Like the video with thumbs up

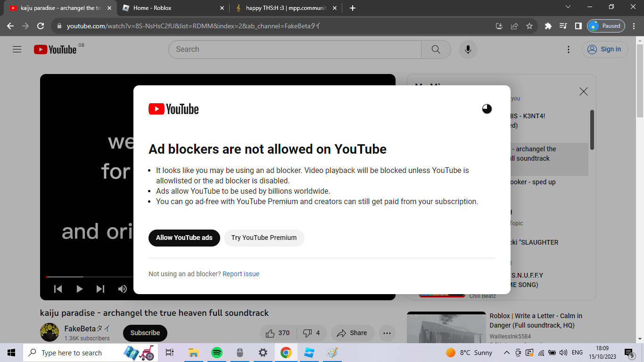pos(278,333)
